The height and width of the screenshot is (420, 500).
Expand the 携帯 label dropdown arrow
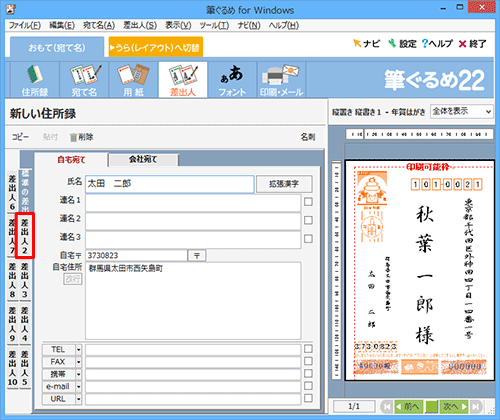(78, 374)
